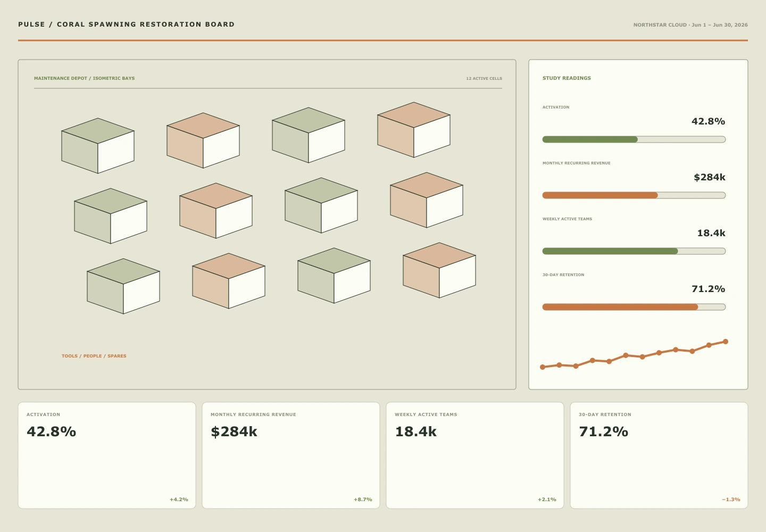
Task: Click the "Study Readings" panel heading
Action: [567, 78]
